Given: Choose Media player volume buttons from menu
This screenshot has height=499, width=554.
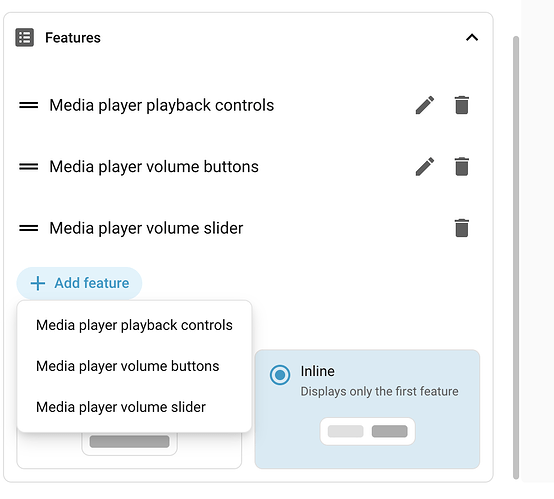Looking at the screenshot, I should point(134,366).
